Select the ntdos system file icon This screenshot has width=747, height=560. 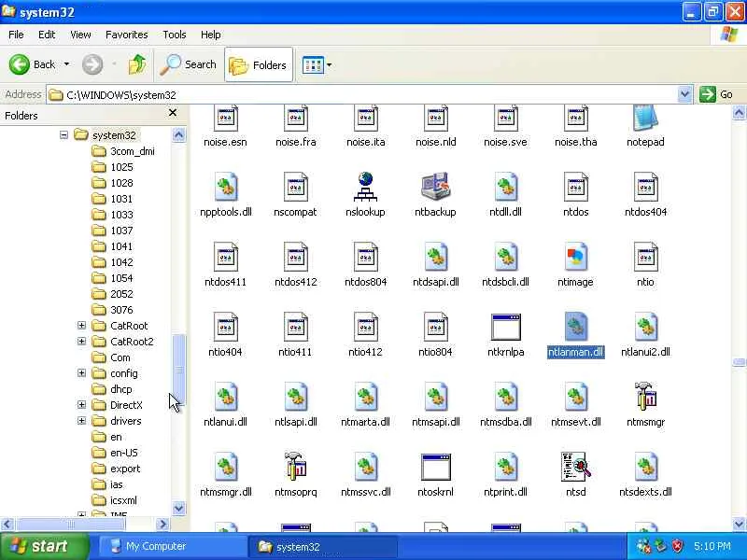point(575,188)
